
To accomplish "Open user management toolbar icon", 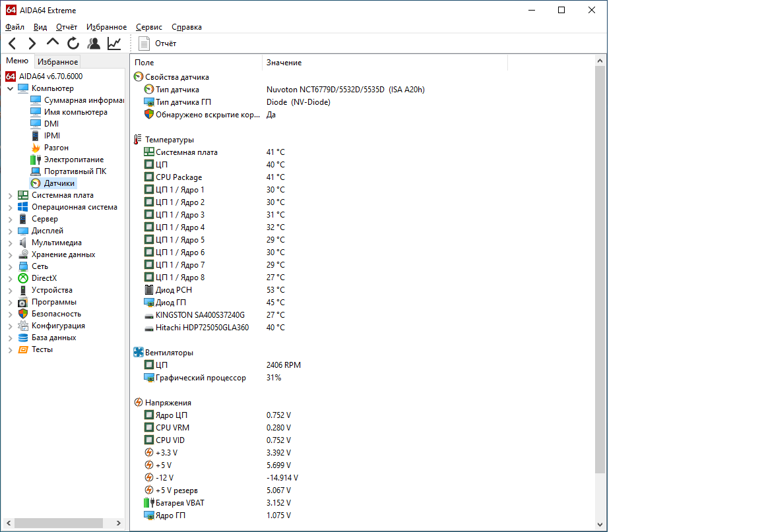I will (x=94, y=44).
